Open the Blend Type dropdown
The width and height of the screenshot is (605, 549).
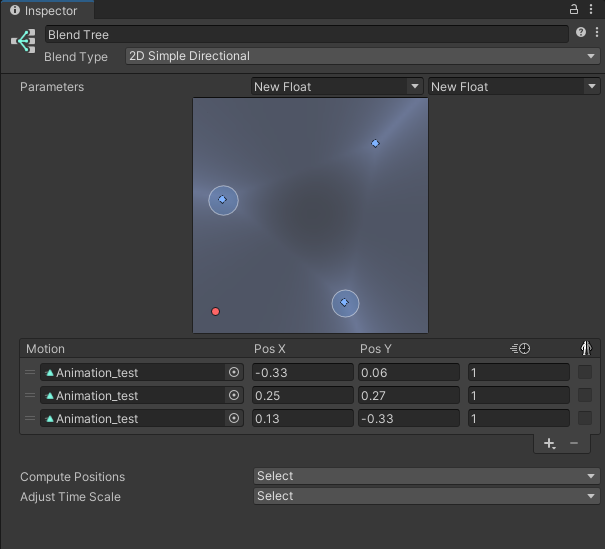(362, 56)
